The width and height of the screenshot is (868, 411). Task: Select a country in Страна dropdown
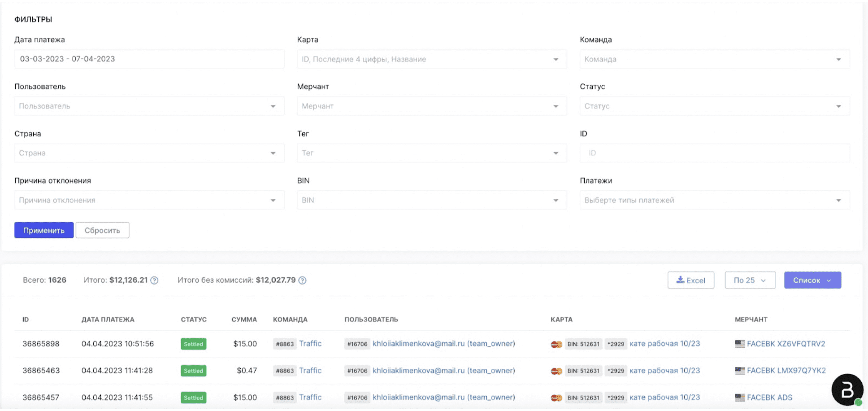pyautogui.click(x=149, y=153)
